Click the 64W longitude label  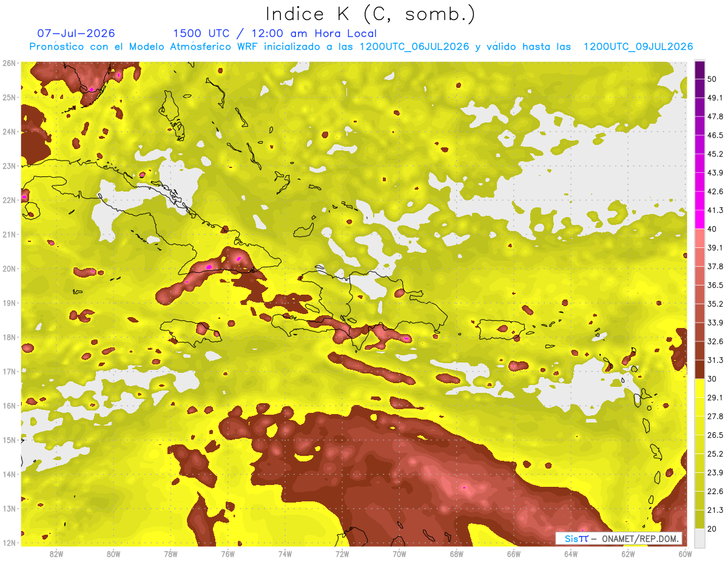pyautogui.click(x=571, y=554)
